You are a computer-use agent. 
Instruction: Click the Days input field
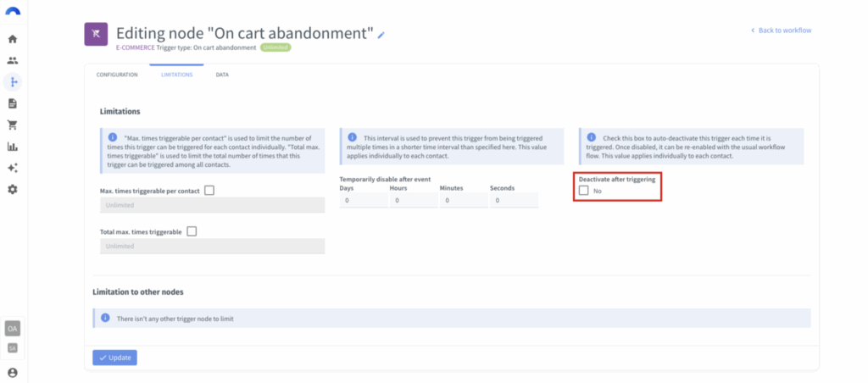[362, 201]
